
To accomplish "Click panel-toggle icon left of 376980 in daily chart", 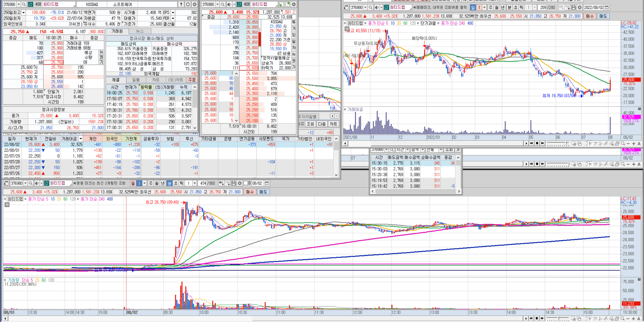I will point(346,7).
